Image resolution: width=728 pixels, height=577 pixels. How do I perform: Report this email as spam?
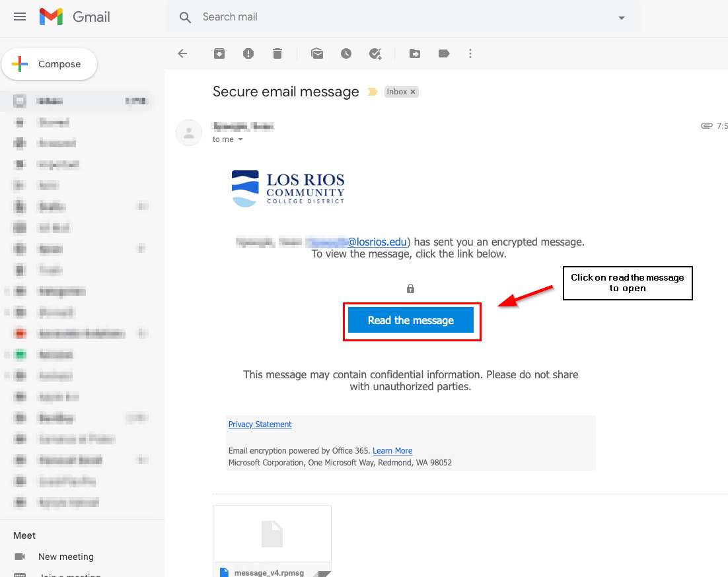coord(248,53)
